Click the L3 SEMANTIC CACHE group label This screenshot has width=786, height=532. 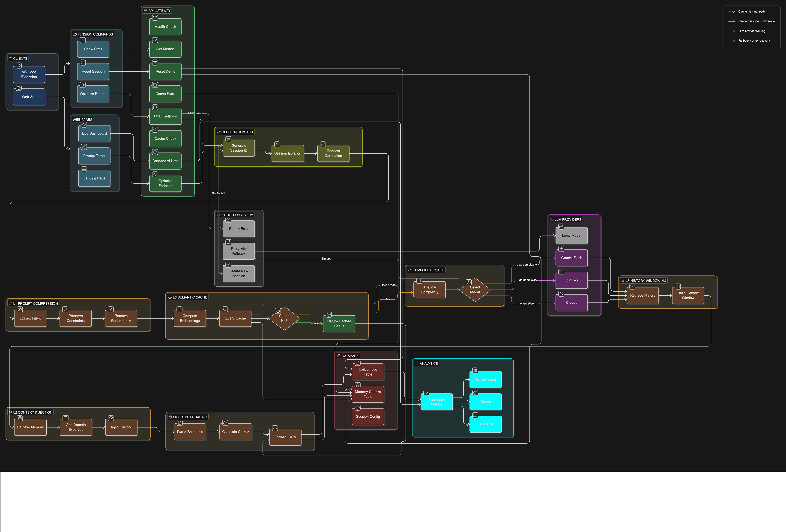[x=187, y=297]
